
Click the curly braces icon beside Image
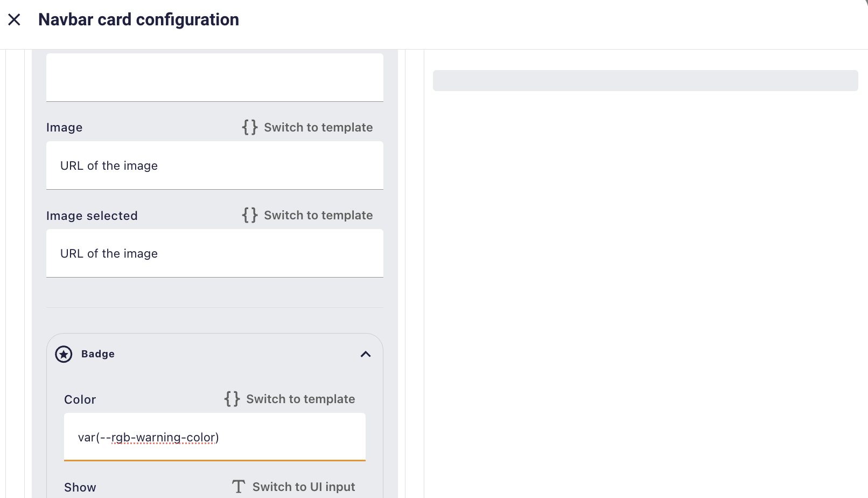click(250, 127)
